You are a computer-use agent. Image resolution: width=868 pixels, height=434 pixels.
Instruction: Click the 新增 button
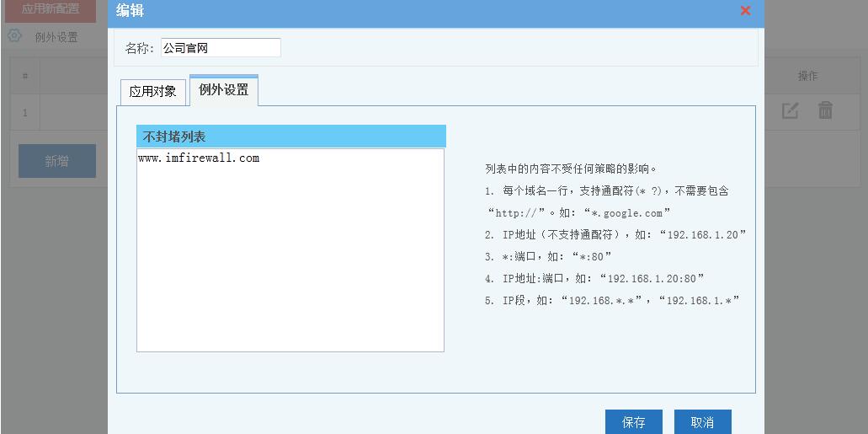(57, 161)
